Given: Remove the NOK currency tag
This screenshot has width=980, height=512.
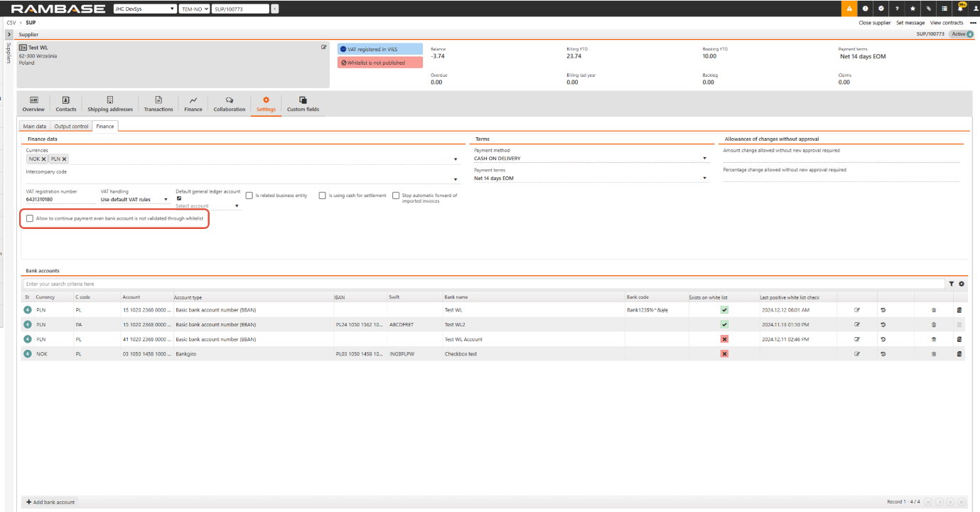Looking at the screenshot, I should (x=44, y=159).
